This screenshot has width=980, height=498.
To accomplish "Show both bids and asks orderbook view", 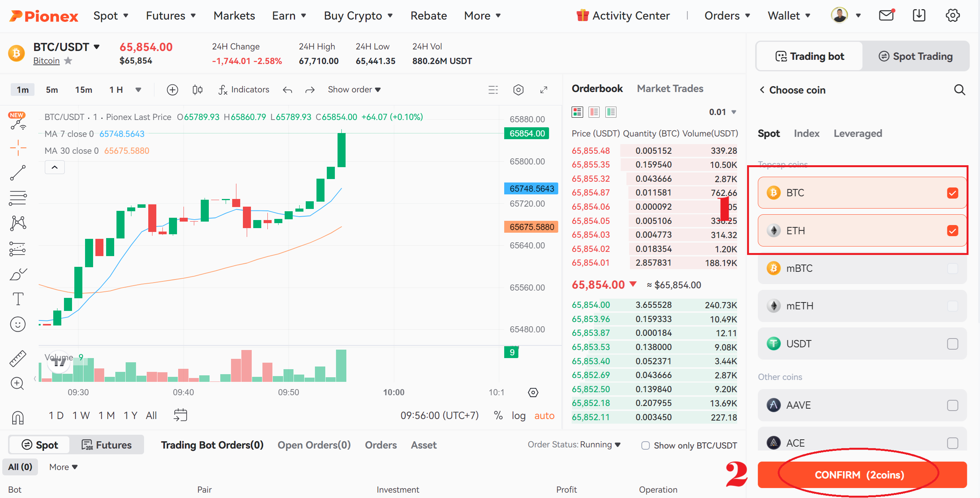I will click(x=577, y=112).
